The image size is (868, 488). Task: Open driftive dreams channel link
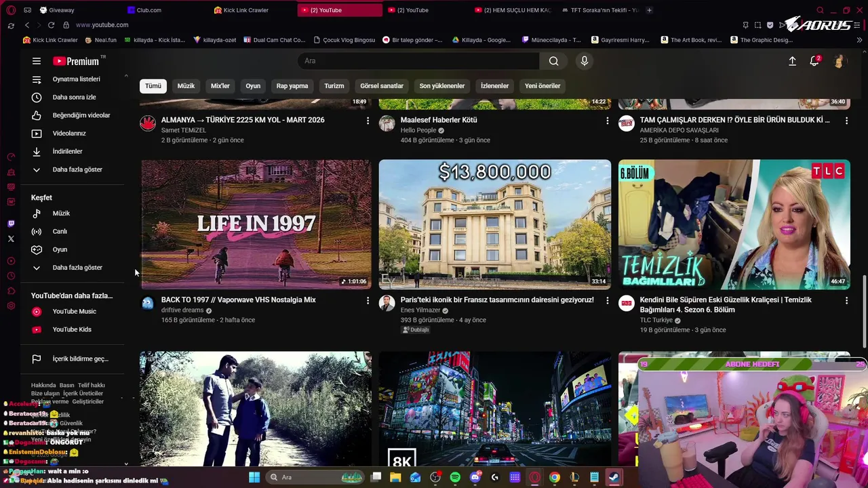[182, 310]
